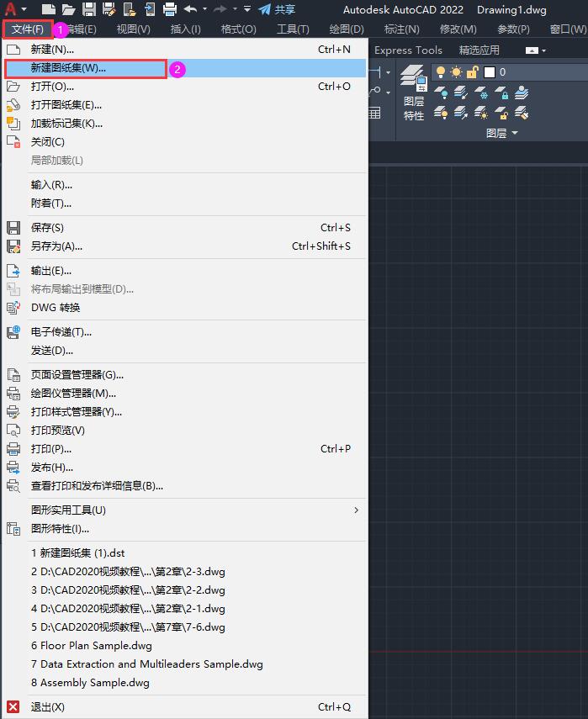Open recent file 第2章\2-3.dwg
This screenshot has height=719, width=588.
point(184,572)
